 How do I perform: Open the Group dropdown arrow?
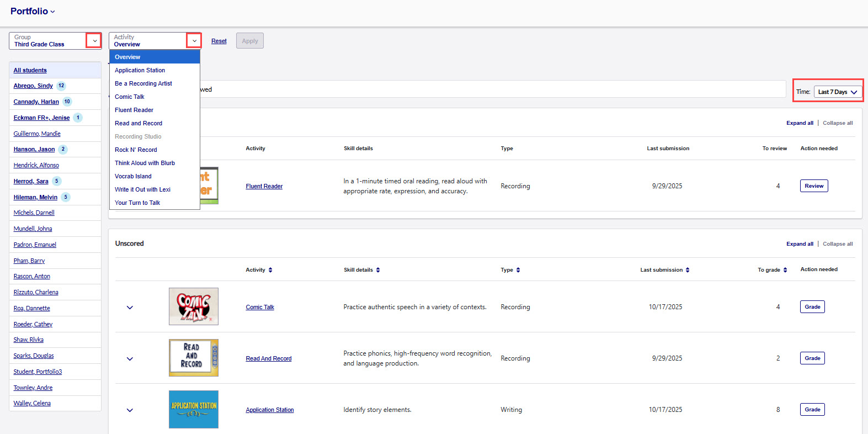coord(94,41)
